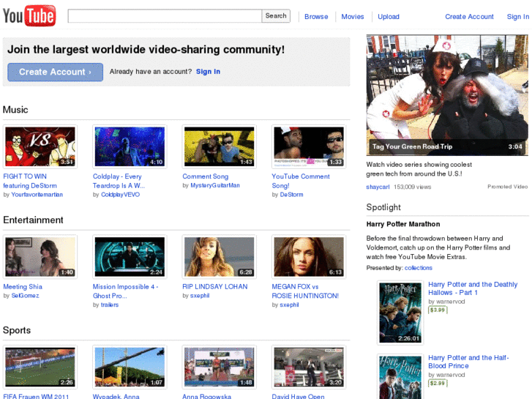Open Anna Rogowska video thumbnail
This screenshot has width=532, height=399.
(x=220, y=367)
